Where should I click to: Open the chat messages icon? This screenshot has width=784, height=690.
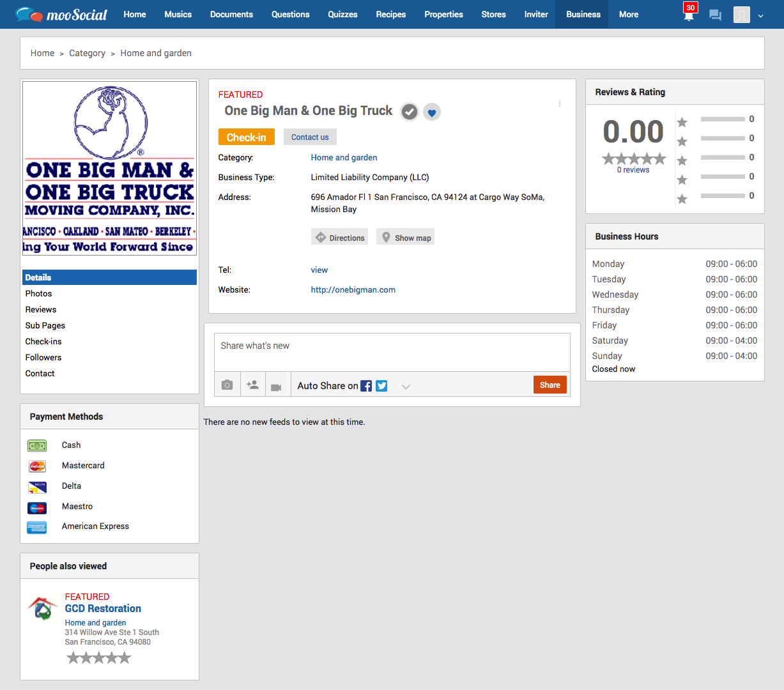click(716, 15)
